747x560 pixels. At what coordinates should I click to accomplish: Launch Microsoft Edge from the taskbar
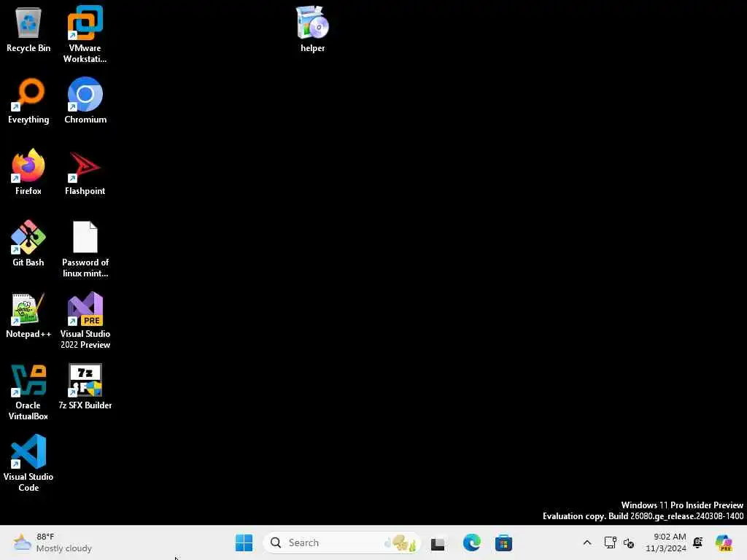(x=472, y=542)
